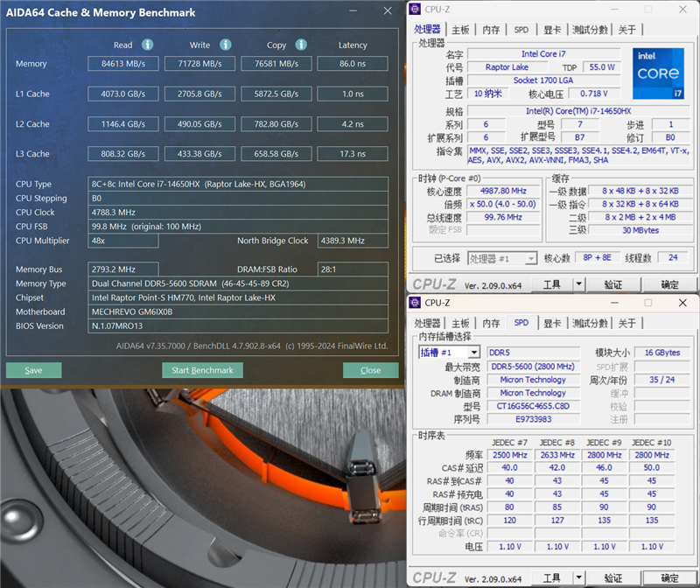Screen dimensions: 700x588
Task: Click 工具 button in upper CPU-Z window
Action: (552, 284)
